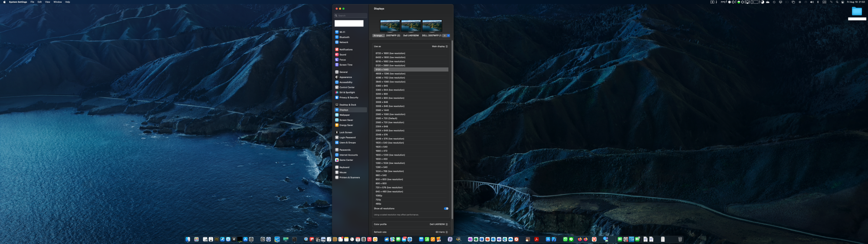Screen dimensions: 868x244
Task: Select highlighted 5120 × 1440 resolution
Action: tap(411, 69)
